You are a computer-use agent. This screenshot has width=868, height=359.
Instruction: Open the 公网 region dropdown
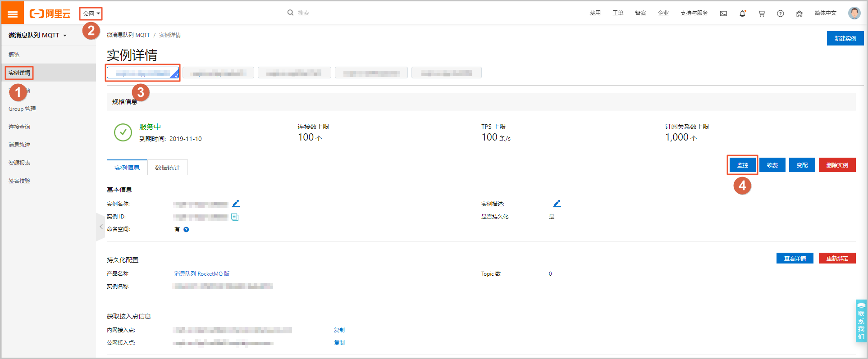tap(91, 14)
